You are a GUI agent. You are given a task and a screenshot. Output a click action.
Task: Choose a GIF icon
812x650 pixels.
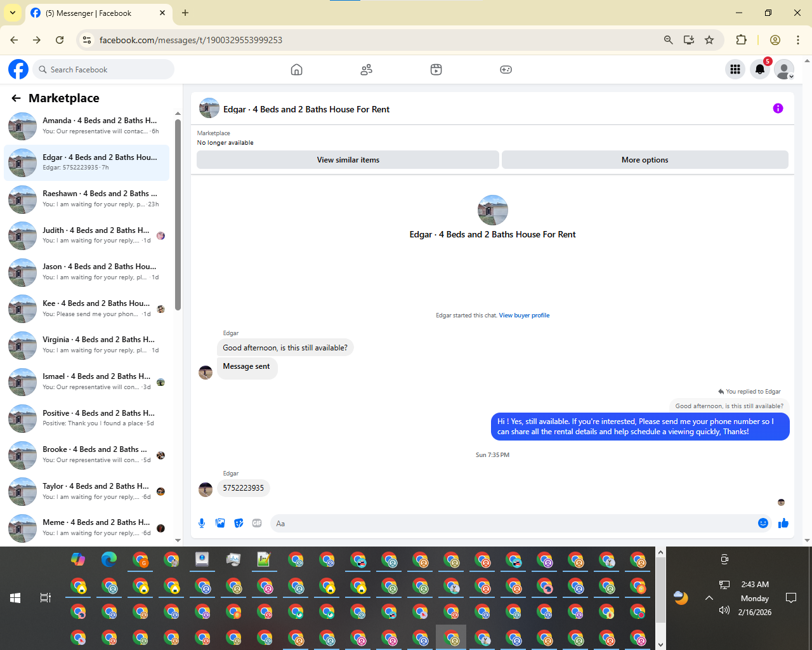[x=257, y=523]
